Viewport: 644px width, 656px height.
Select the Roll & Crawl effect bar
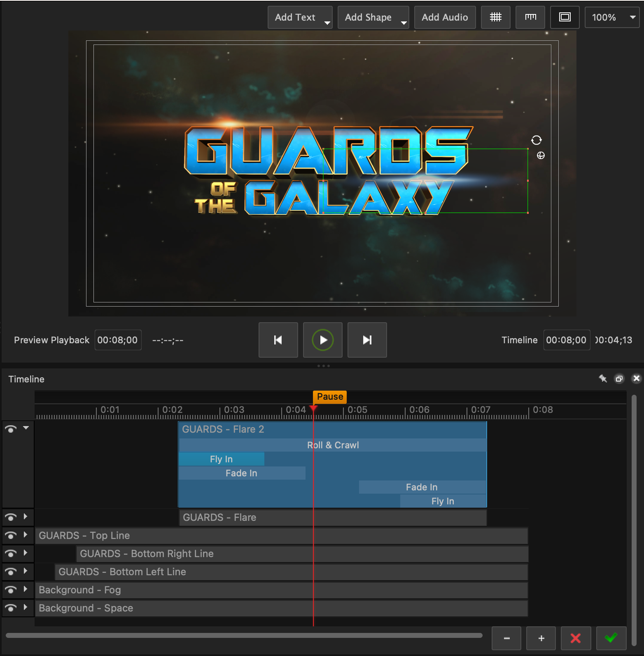point(333,445)
